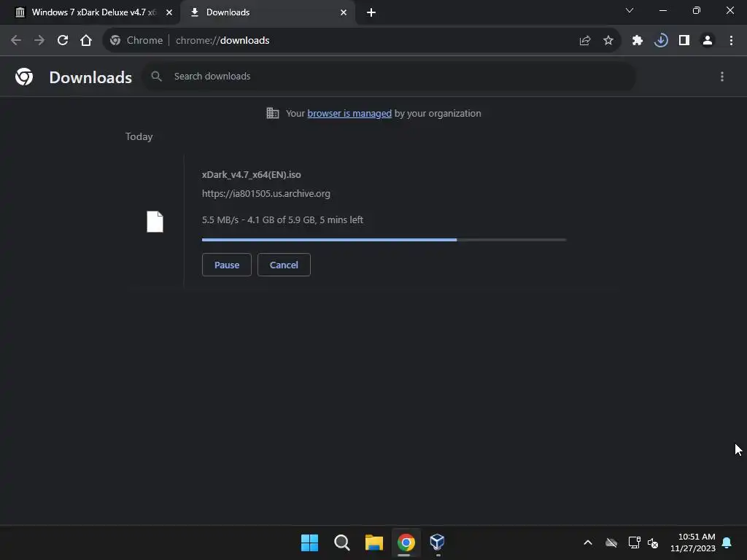Open VirtualBox from the taskbar
Viewport: 747px width, 560px height.
(438, 542)
